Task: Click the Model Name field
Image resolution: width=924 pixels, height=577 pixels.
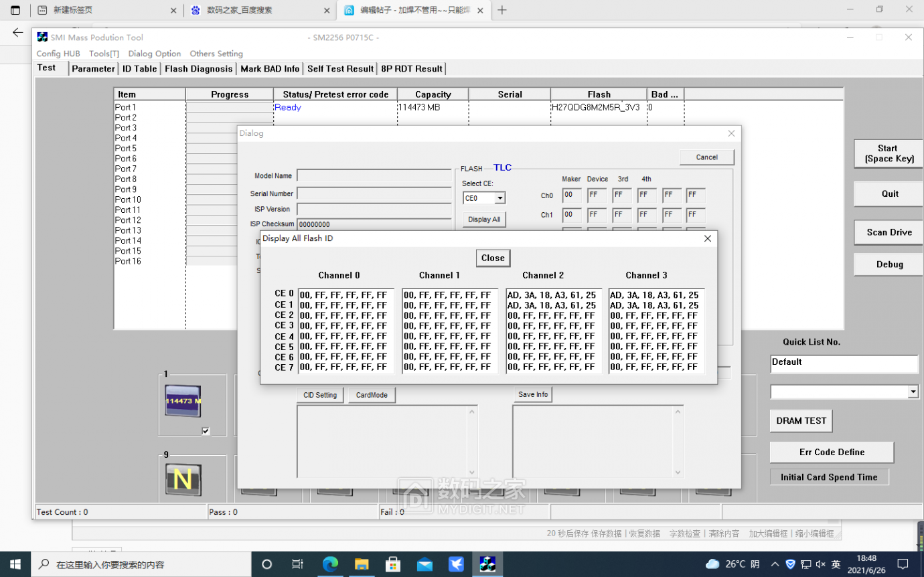Action: [x=374, y=175]
